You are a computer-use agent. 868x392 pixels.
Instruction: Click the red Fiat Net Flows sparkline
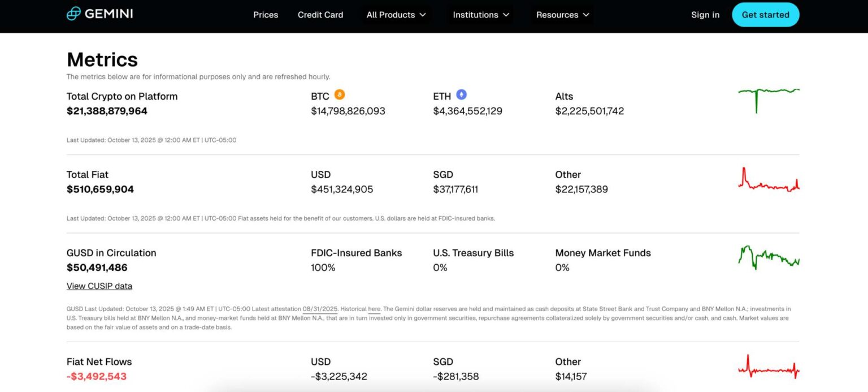pyautogui.click(x=769, y=368)
